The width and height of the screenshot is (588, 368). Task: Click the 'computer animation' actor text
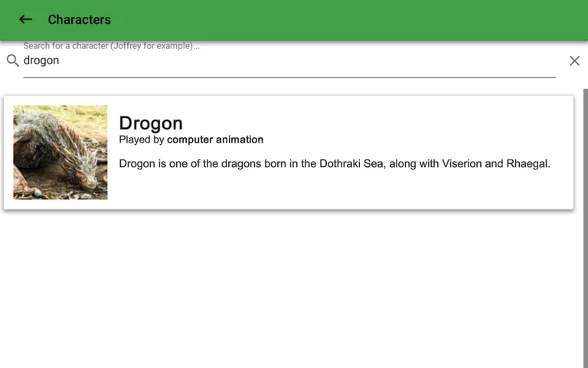click(215, 140)
